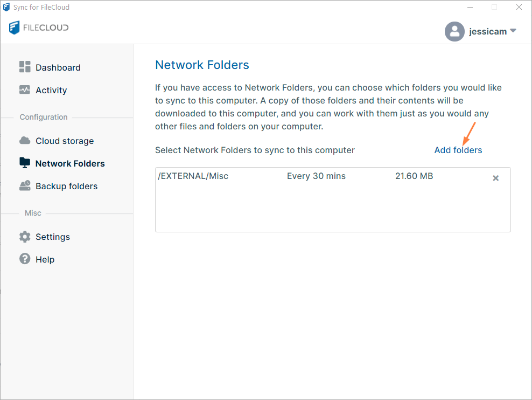
Task: Click the Every 30 mins sync interval
Action: [x=316, y=176]
